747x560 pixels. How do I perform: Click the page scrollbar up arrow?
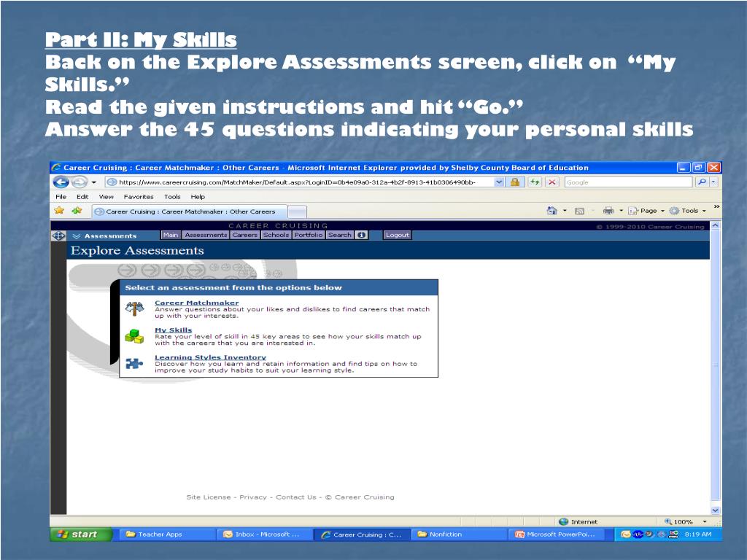point(716,225)
